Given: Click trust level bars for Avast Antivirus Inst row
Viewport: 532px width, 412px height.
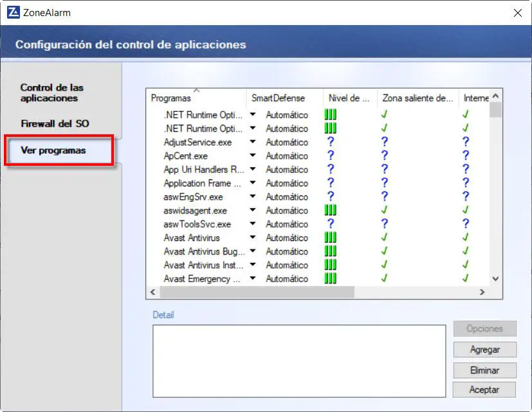Looking at the screenshot, I should tap(330, 265).
